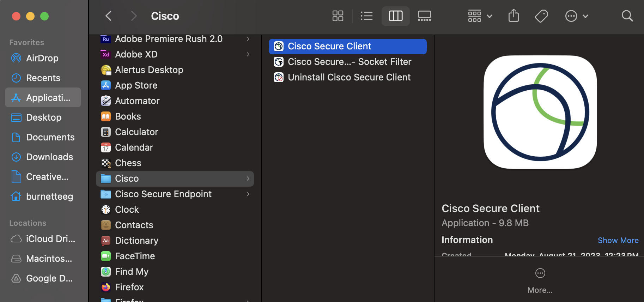Click the Share toolbar icon
Screen dimensions: 644x302
tap(514, 16)
